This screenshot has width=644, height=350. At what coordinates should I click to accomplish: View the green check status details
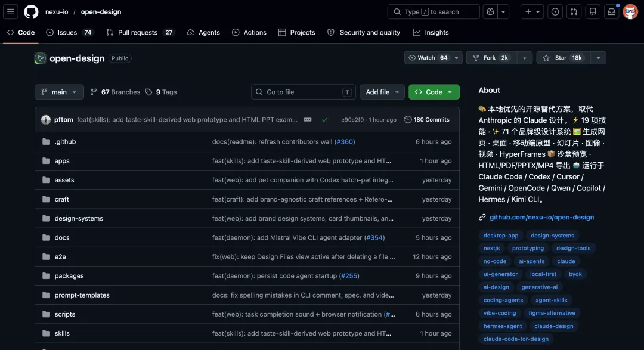[324, 119]
